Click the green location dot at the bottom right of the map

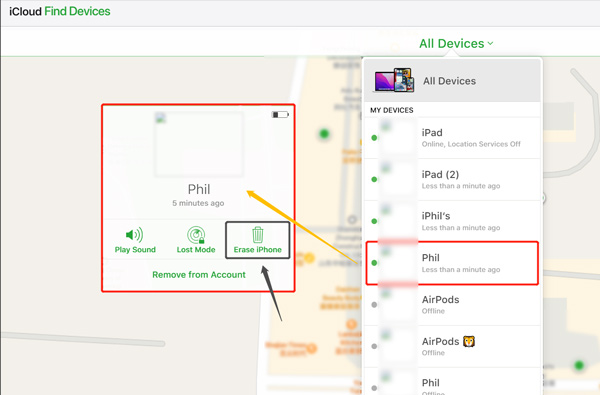pyautogui.click(x=579, y=365)
